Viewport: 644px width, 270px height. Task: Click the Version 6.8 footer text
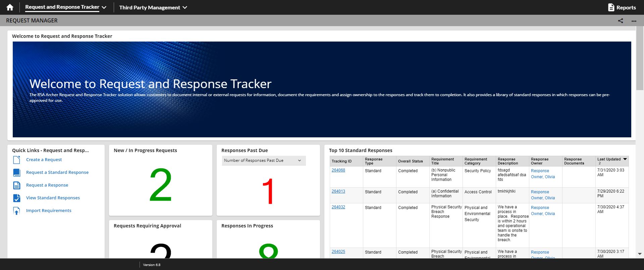152,265
